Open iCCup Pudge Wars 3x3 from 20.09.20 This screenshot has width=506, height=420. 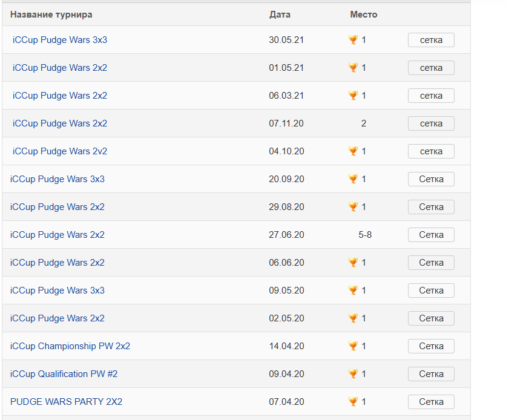click(x=57, y=179)
